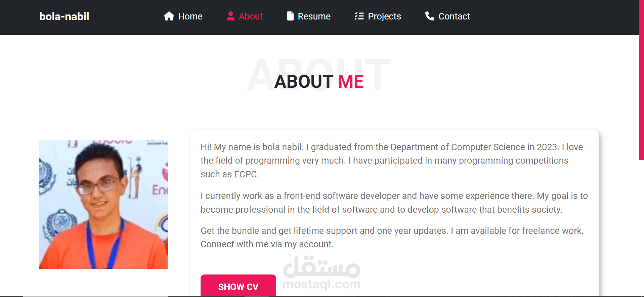
Task: Click the bola-nabil site logo
Action: point(64,16)
